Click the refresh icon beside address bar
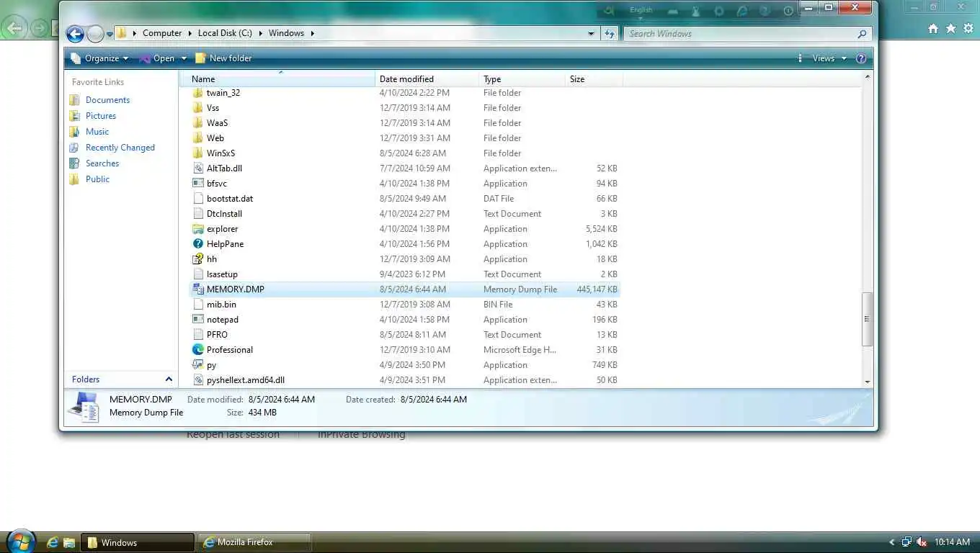980x553 pixels. pyautogui.click(x=610, y=33)
